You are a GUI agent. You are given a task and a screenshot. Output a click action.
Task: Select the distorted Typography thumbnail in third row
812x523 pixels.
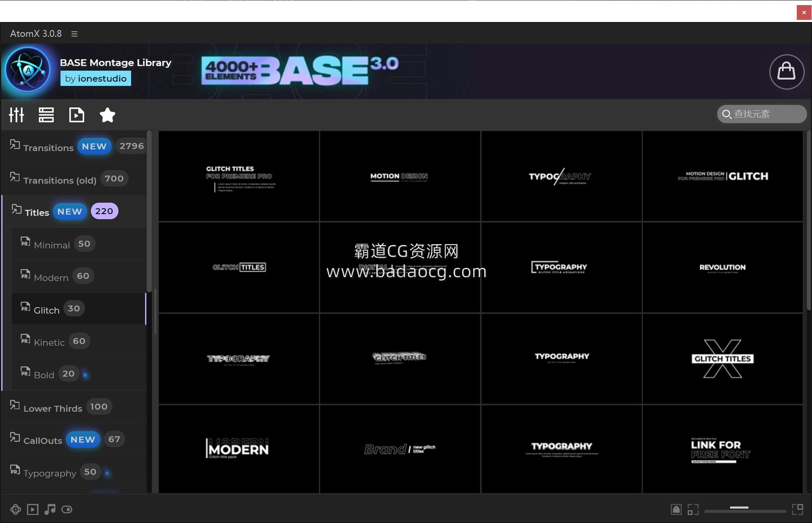click(x=239, y=359)
